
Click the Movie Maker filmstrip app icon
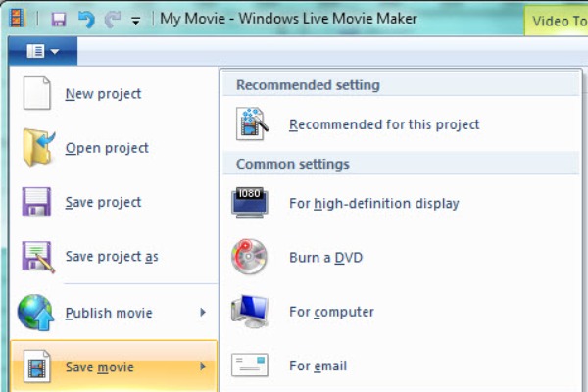16,18
